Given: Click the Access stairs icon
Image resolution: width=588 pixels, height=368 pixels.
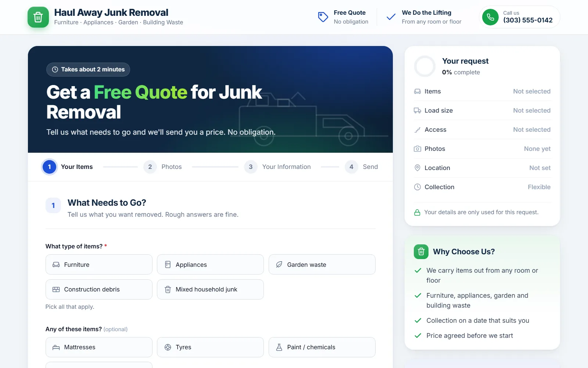Looking at the screenshot, I should coord(417,130).
